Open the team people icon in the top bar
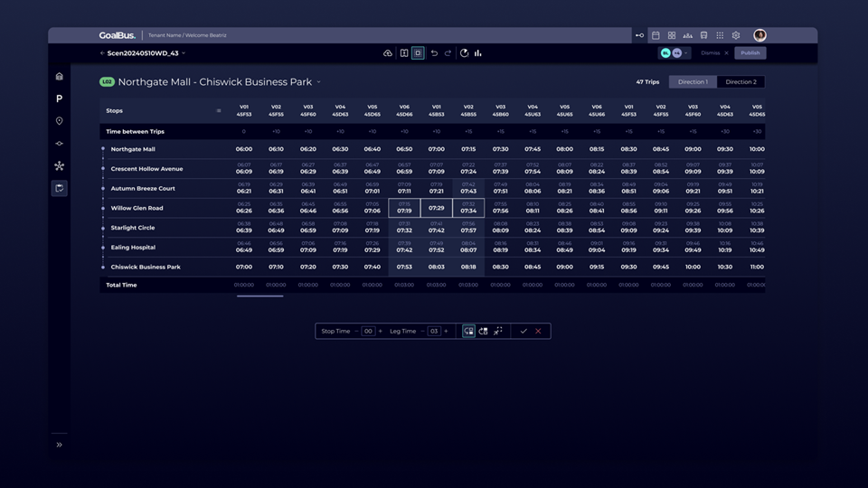868x488 pixels. click(687, 35)
